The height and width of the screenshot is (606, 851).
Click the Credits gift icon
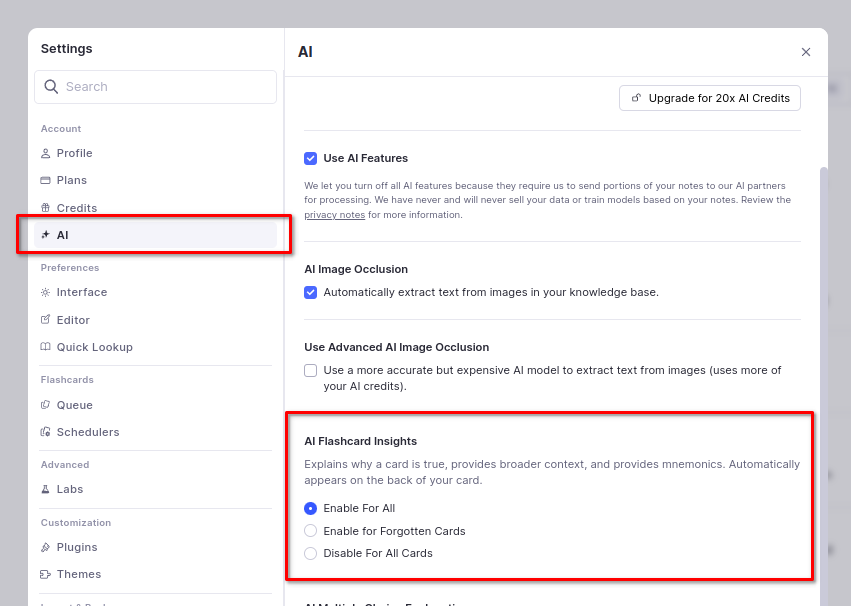[x=45, y=208]
